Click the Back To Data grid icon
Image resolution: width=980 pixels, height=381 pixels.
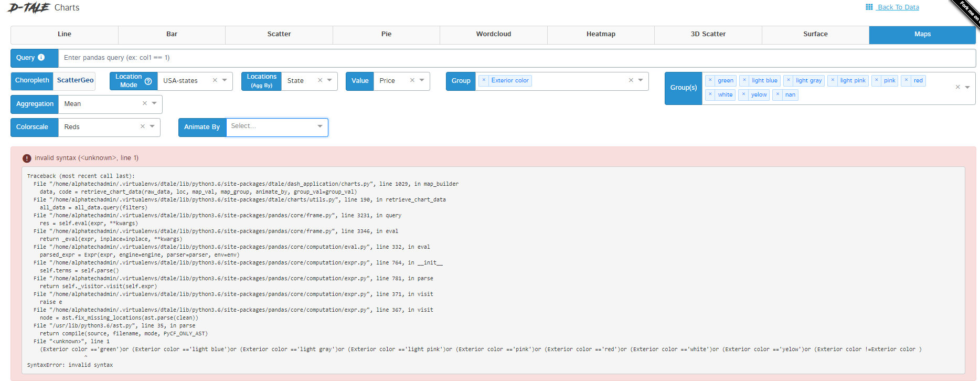coord(869,7)
